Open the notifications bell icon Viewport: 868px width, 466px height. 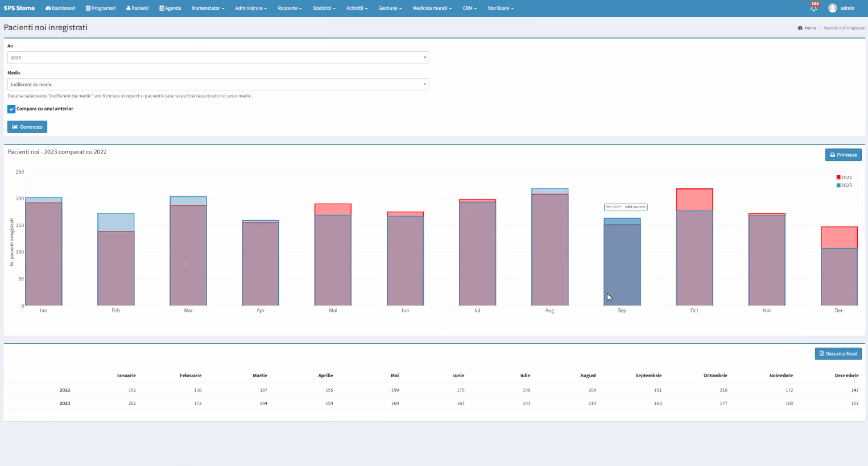(x=814, y=8)
